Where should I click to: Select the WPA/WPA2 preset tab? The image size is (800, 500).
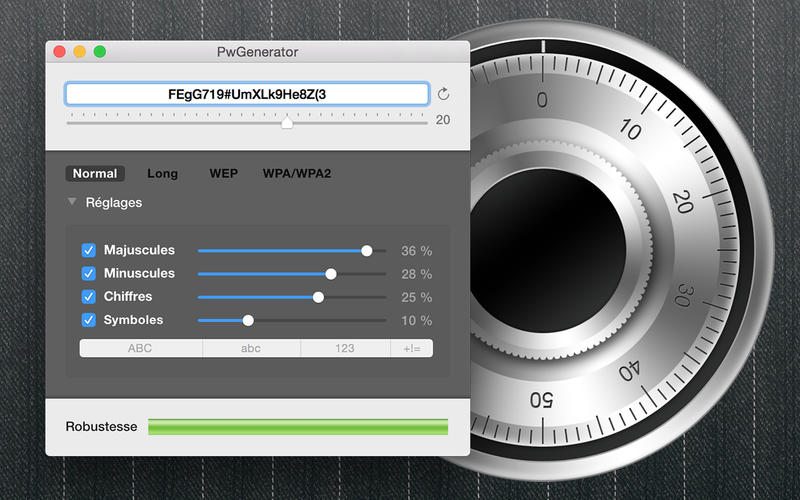tap(296, 173)
